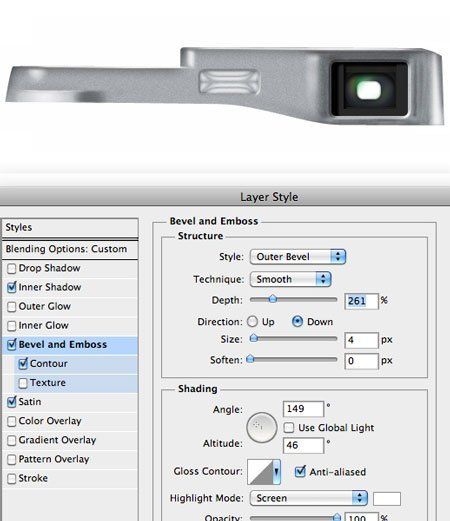This screenshot has width=450, height=521.
Task: Click the highlight Opacity value field
Action: [362, 517]
